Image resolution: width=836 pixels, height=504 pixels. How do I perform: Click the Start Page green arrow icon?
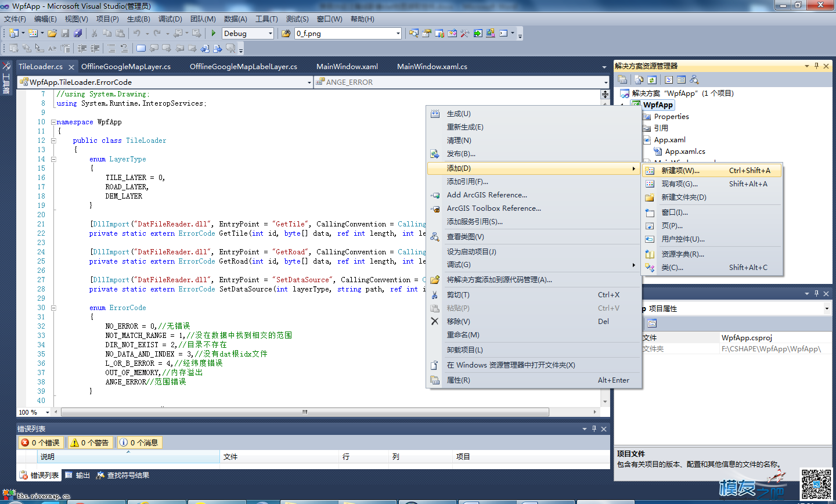[x=478, y=33]
